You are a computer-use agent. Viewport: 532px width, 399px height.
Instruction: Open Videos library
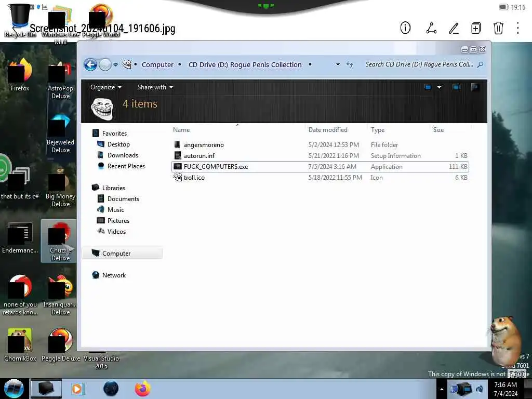tap(116, 231)
